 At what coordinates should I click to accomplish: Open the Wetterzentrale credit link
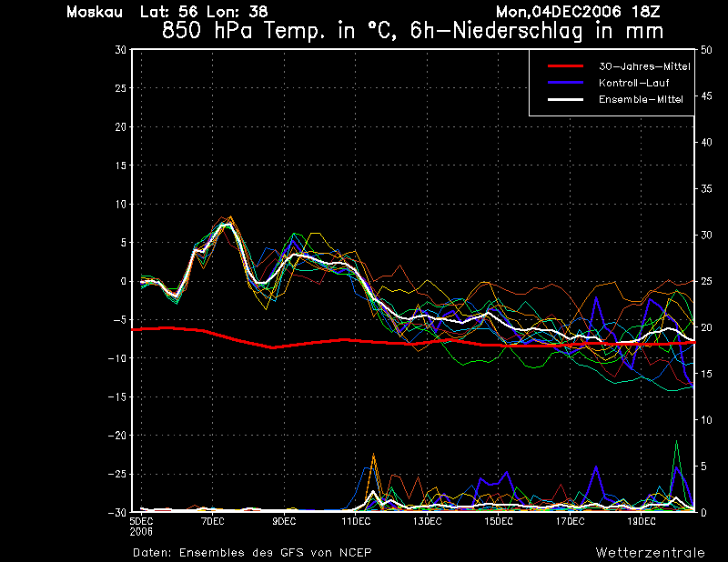(x=650, y=552)
